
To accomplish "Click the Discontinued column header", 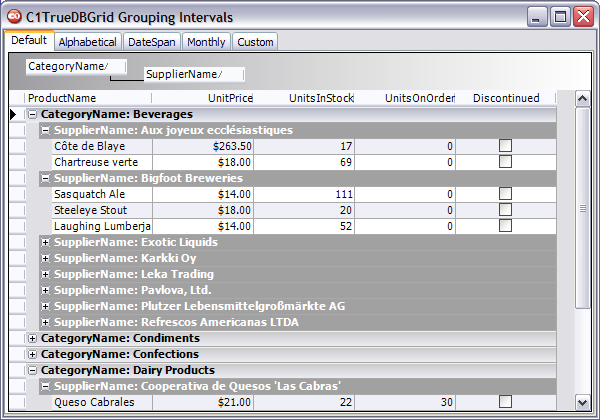I will click(x=506, y=98).
